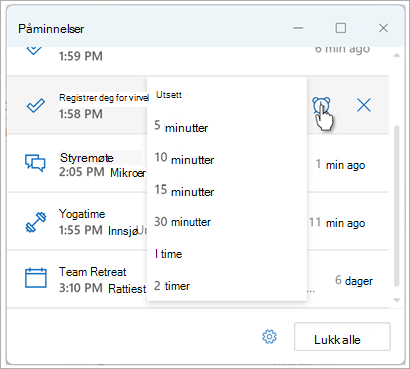
Task: Click the 1 min ago label
Action: pos(340,165)
